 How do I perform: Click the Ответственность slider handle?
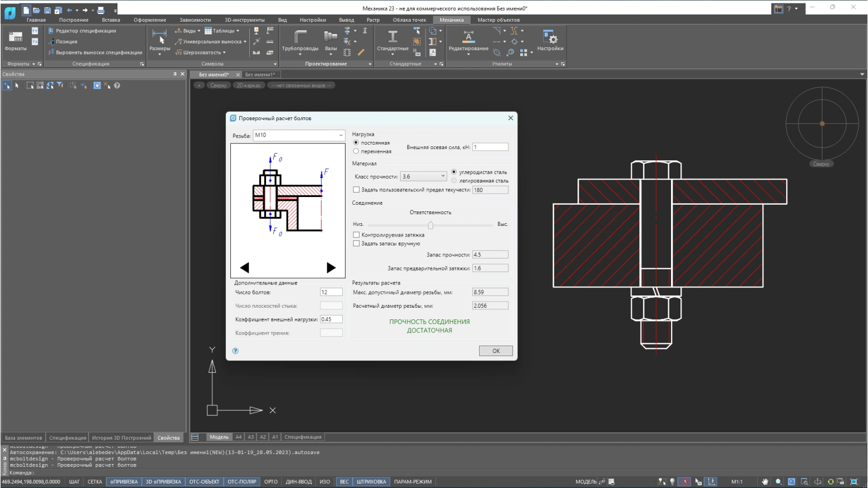430,225
